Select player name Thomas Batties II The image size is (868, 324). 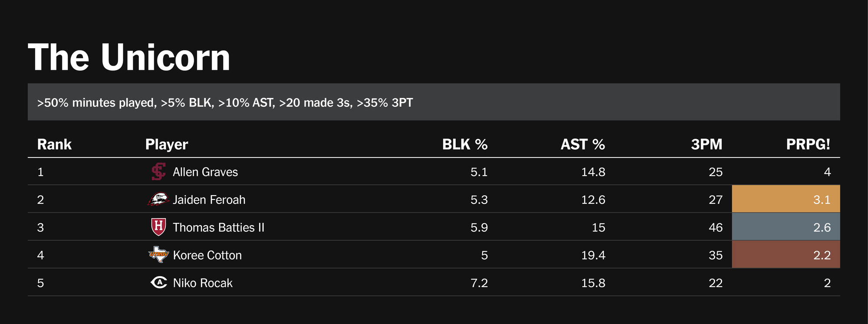click(218, 228)
